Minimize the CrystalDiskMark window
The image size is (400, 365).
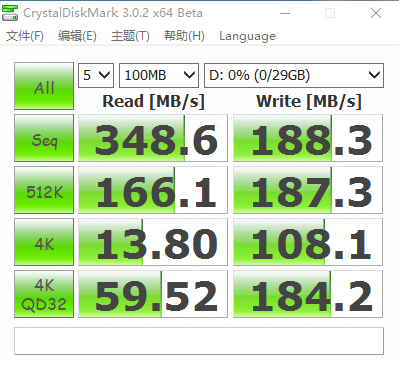[x=285, y=13]
